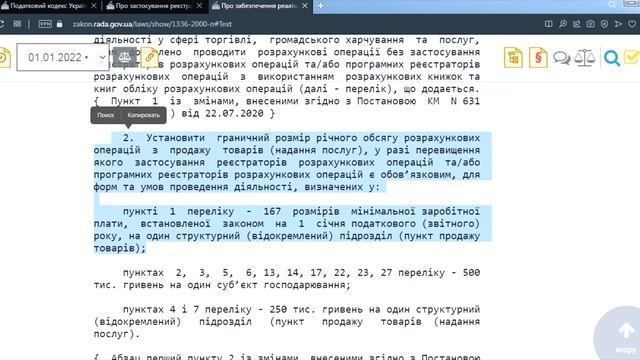
Task: Take a snapshot with the camera icon
Action: click(x=591, y=24)
